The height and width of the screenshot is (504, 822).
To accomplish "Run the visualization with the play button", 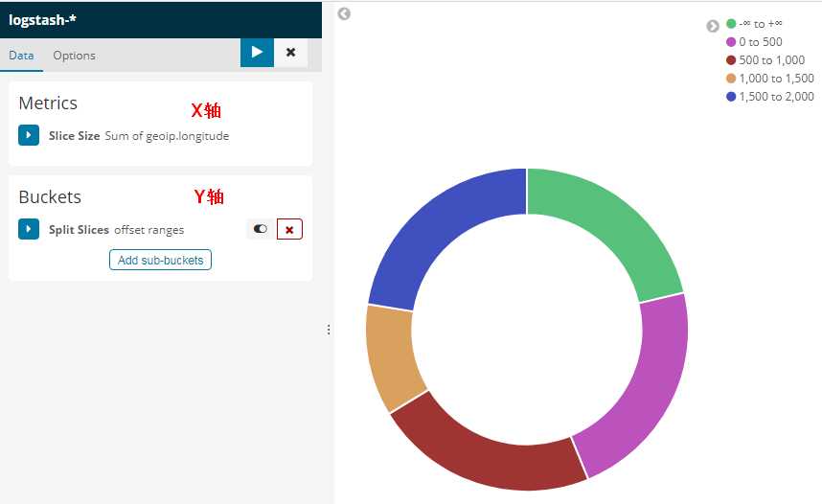I will tap(257, 53).
